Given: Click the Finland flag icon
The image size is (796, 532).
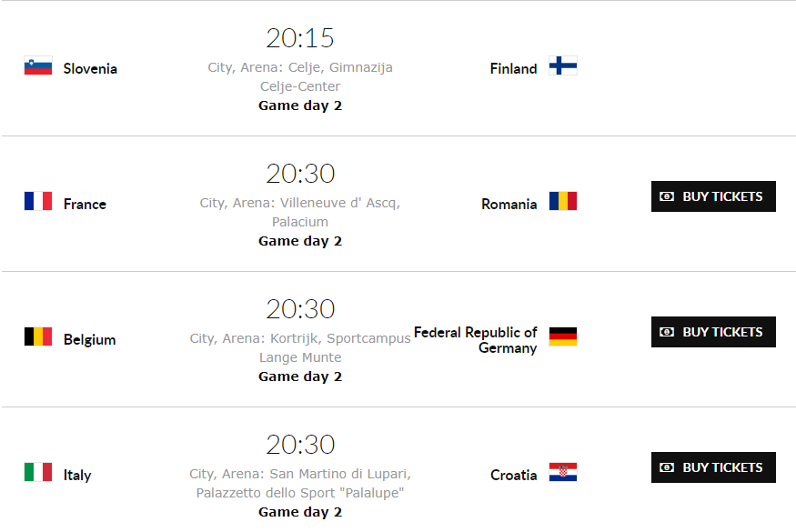Looking at the screenshot, I should point(563,65).
